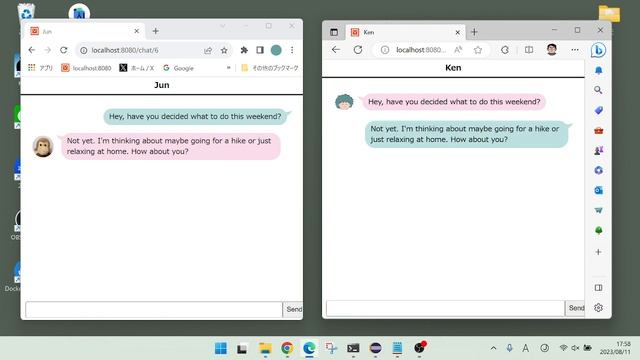Screen dimensions: 640x360
Task: Open Edge sidebar settings gear
Action: 598,308
